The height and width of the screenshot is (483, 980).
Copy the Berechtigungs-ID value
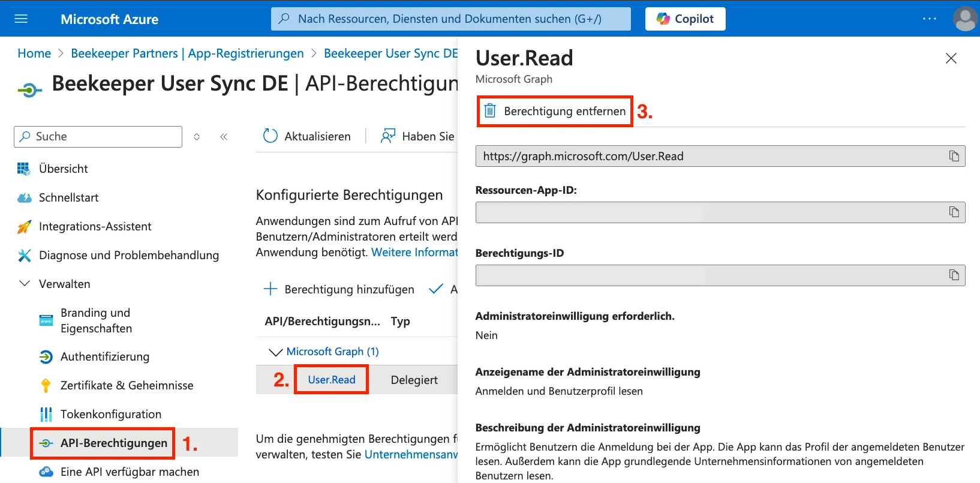point(954,275)
